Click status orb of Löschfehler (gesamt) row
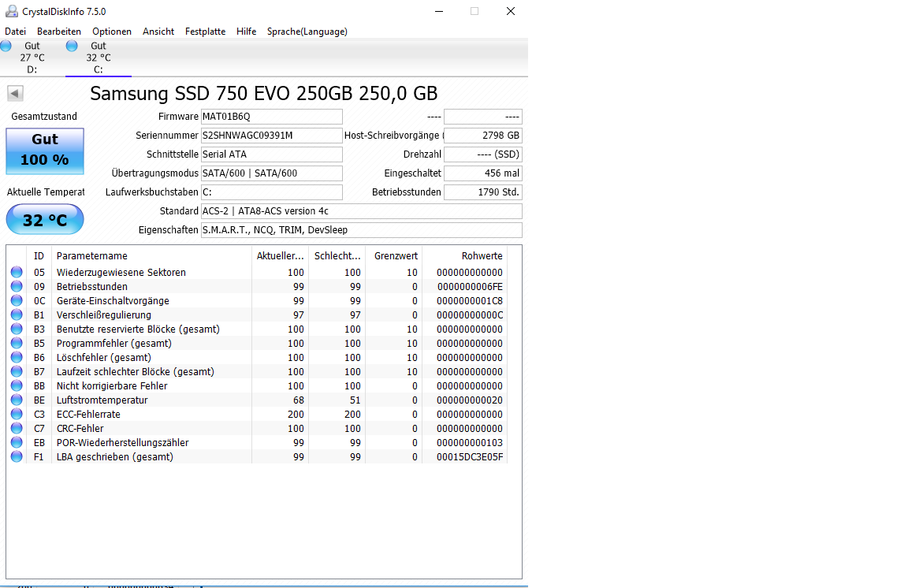 (x=17, y=357)
